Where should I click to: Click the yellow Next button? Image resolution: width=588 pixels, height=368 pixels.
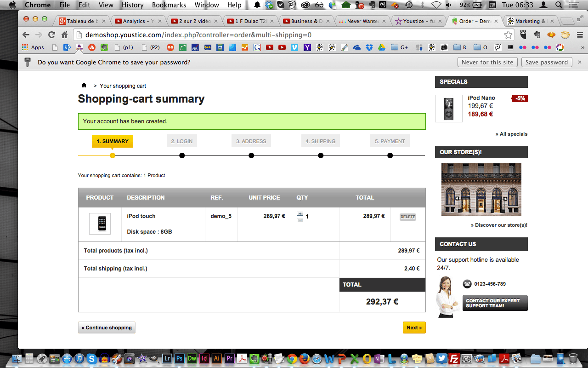click(414, 328)
